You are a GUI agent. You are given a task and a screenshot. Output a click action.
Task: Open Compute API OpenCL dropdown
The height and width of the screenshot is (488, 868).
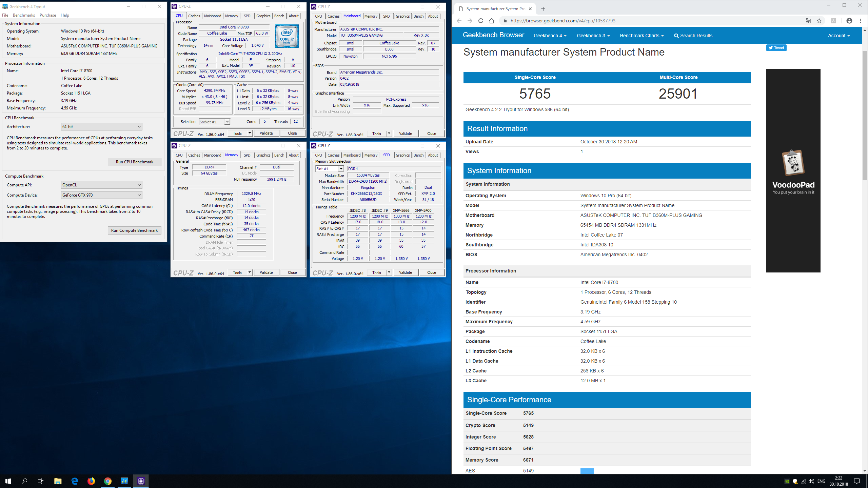click(x=102, y=185)
